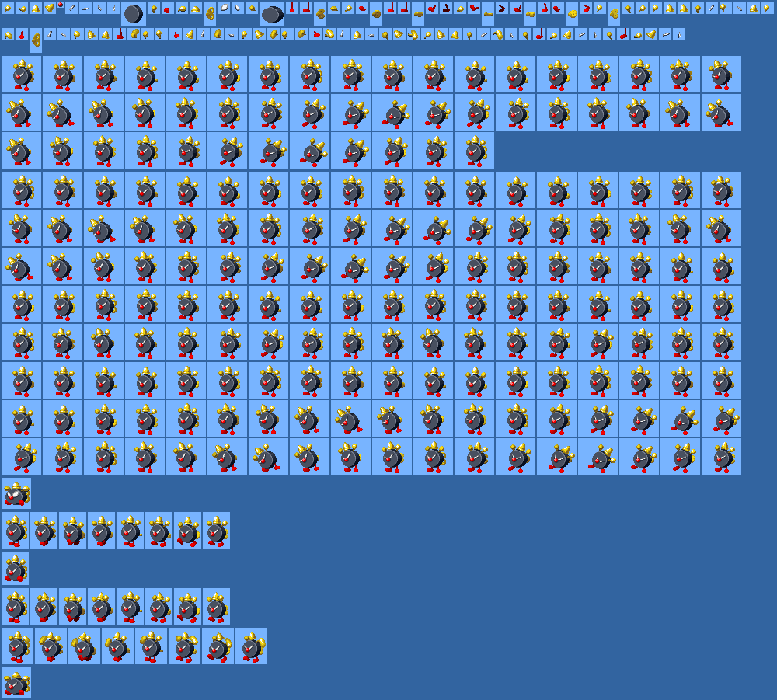Select the dark maroon boot sprite part
This screenshot has height=700, width=777.
click(x=446, y=8)
